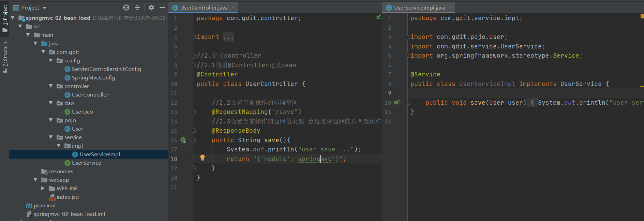Collapse the controller package
The width and height of the screenshot is (644, 221).
51,86
